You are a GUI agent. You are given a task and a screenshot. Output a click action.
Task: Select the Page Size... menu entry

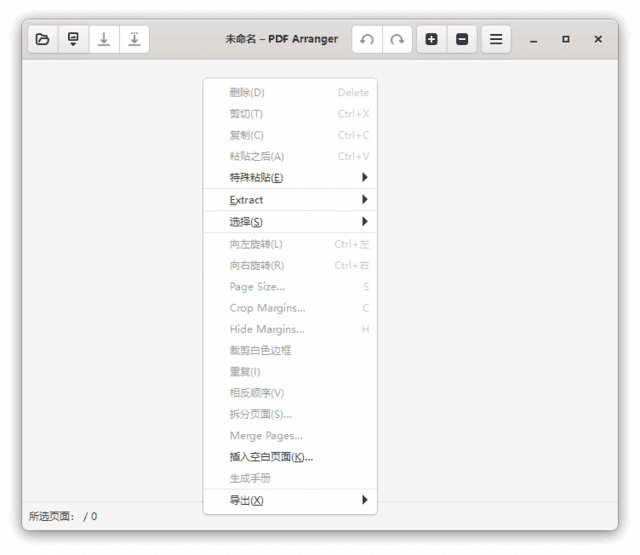pos(257,287)
